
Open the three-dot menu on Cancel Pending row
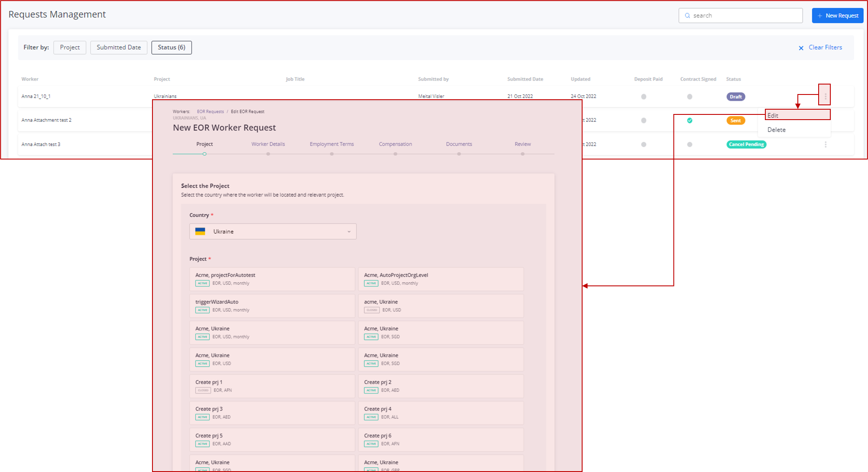826,144
